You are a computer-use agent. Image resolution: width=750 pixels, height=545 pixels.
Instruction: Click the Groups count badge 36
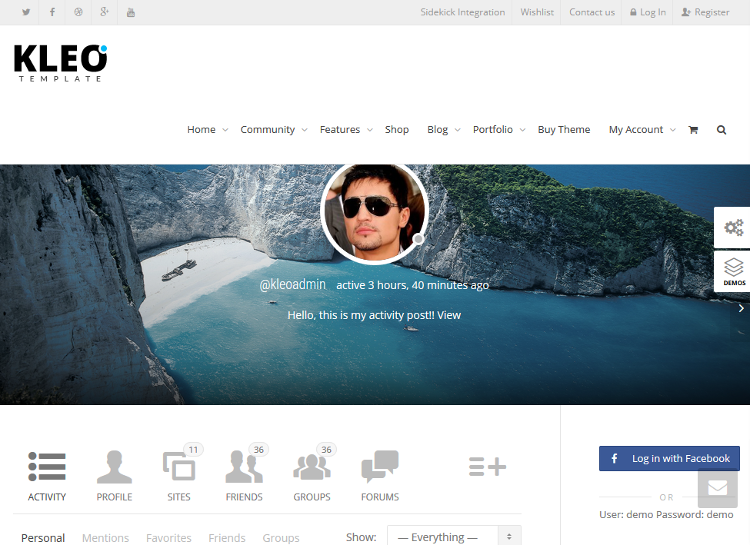326,450
